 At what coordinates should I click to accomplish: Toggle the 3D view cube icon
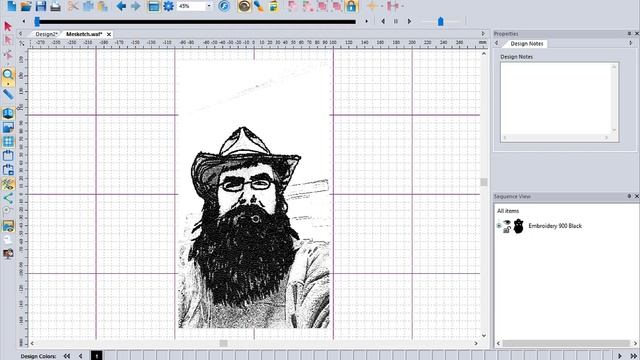[8, 113]
